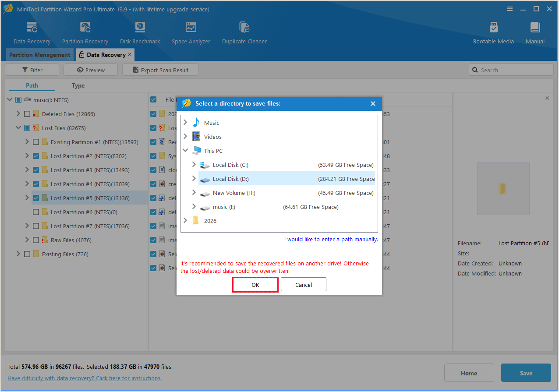The image size is (559, 392).
Task: Click the Deleted Files folder icon
Action: pos(36,114)
